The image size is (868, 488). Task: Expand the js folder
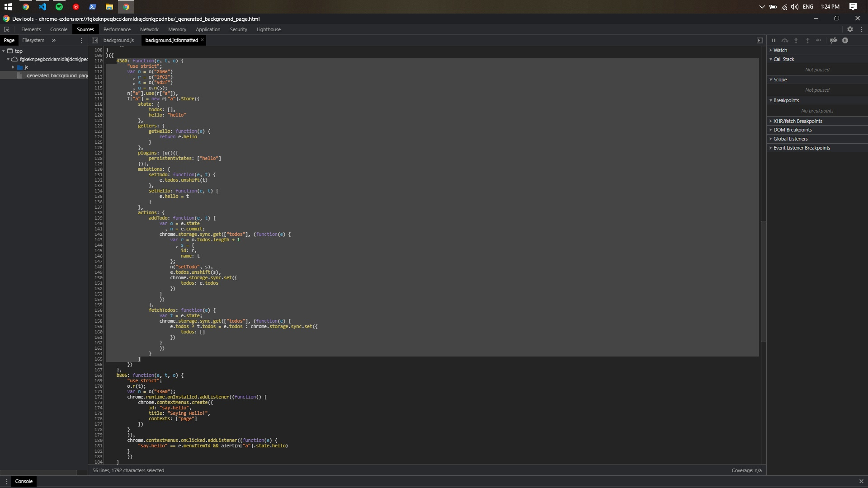point(14,67)
